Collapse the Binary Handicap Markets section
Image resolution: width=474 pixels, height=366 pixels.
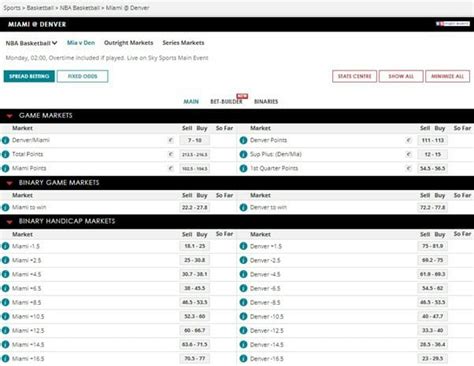pyautogui.click(x=9, y=222)
